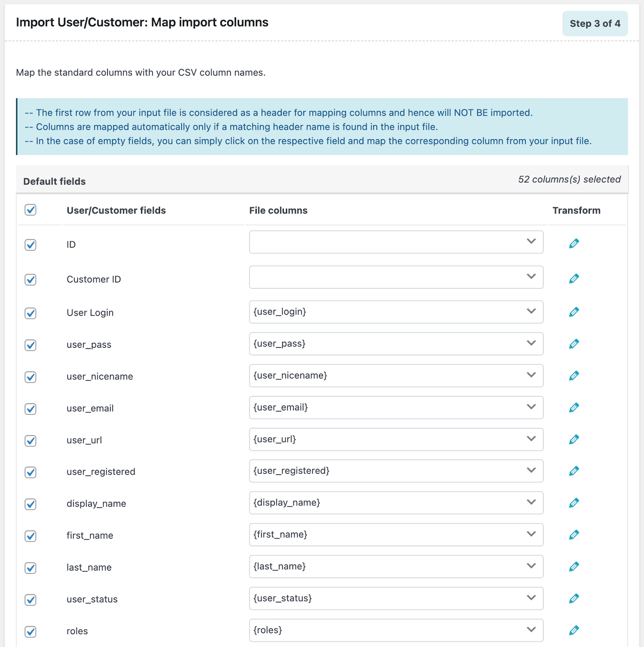Open the empty ID file column dropdown
The image size is (644, 647).
tap(396, 242)
